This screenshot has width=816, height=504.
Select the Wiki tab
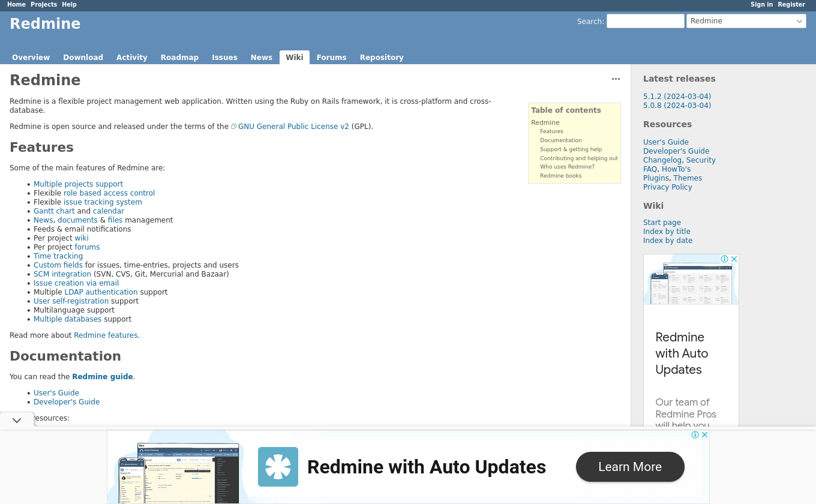tap(295, 58)
